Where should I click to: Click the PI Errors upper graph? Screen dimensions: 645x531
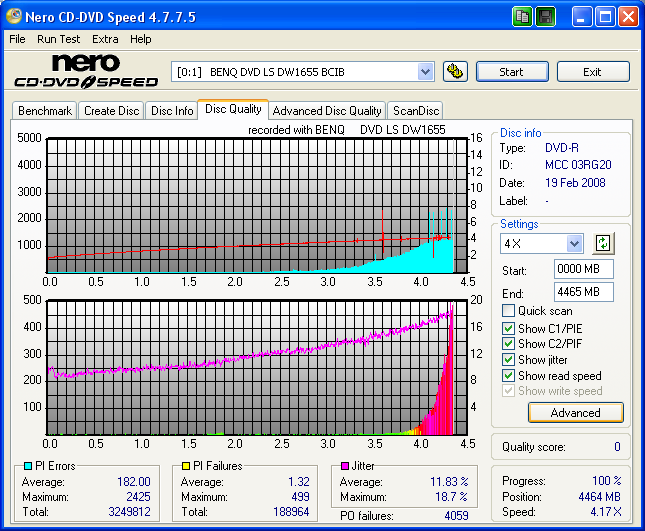click(x=258, y=205)
